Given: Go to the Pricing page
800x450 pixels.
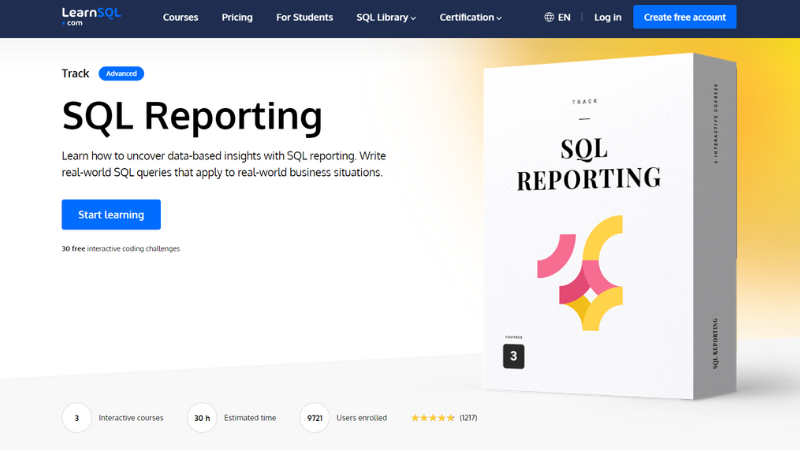Looking at the screenshot, I should click(x=237, y=17).
